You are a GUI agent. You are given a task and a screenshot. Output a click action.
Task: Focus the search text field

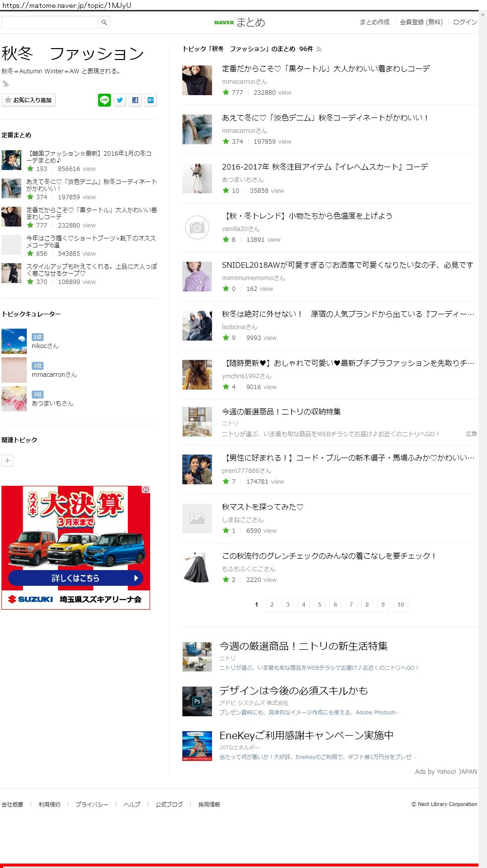[x=50, y=22]
